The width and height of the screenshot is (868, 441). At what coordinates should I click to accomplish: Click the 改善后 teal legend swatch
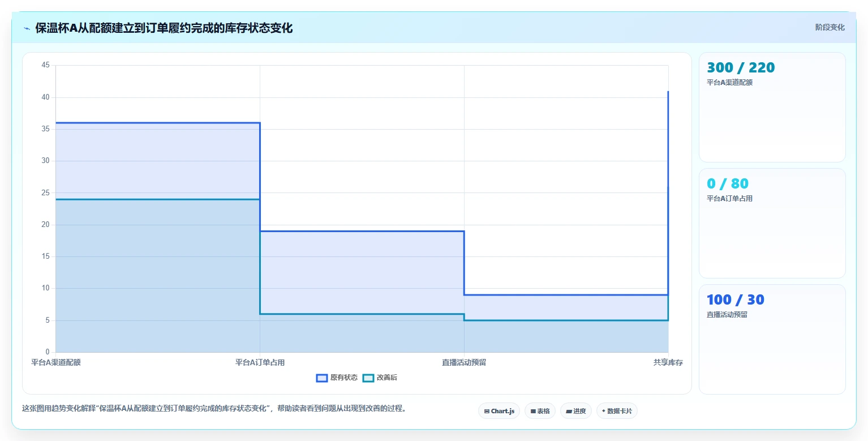(368, 378)
